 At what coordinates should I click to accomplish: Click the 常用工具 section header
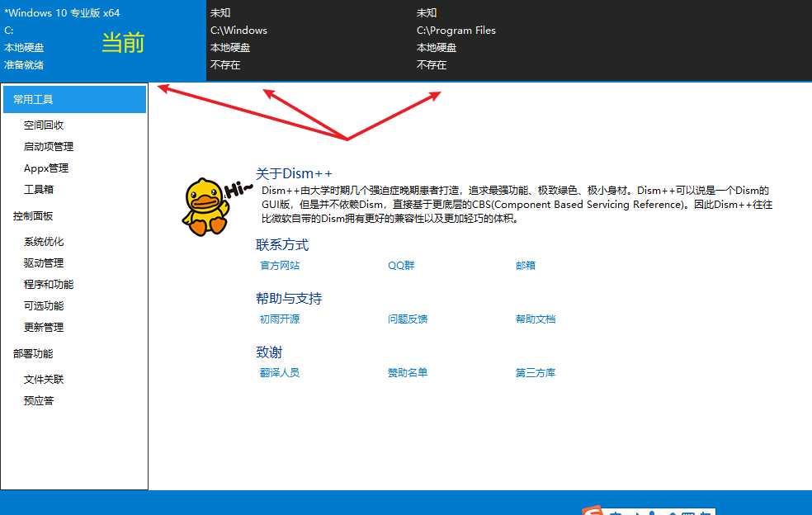74,100
